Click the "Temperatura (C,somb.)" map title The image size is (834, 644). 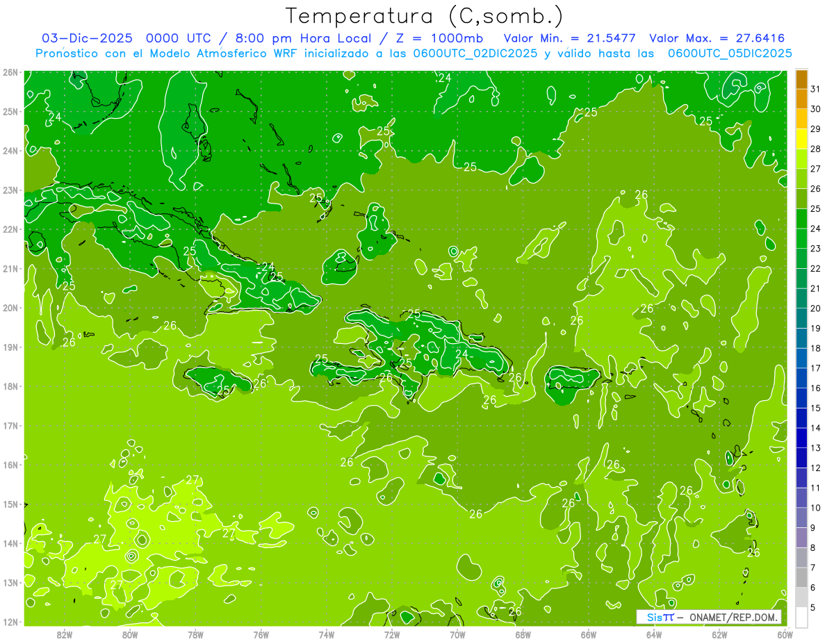424,16
